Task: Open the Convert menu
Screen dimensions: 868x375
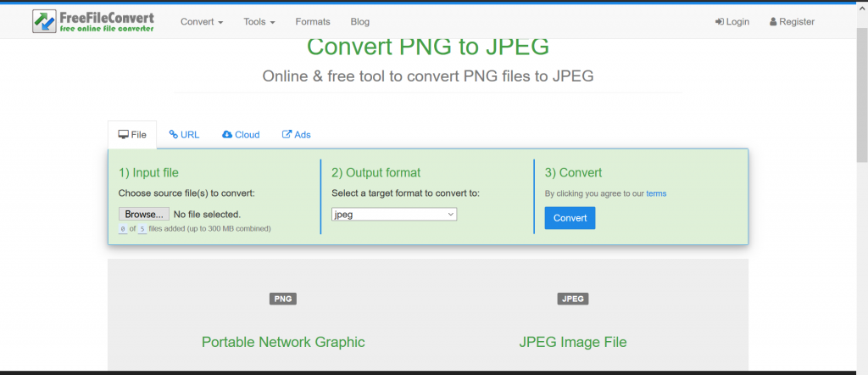Action: pos(202,21)
